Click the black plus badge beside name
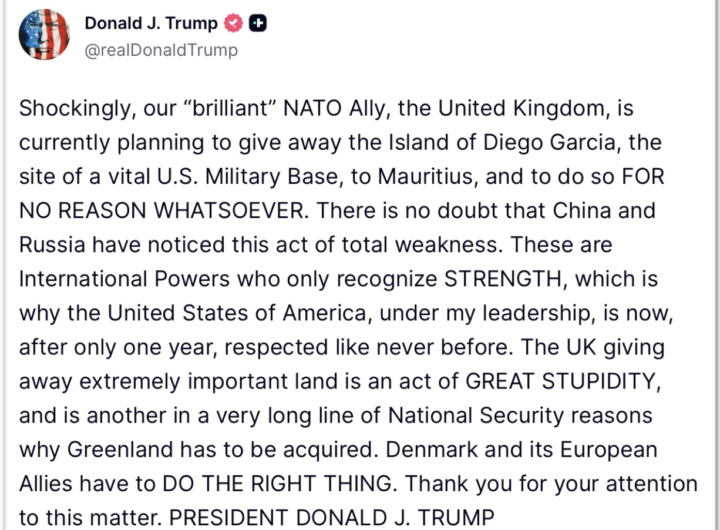Viewport: 720px width, 530px height. coord(259,25)
